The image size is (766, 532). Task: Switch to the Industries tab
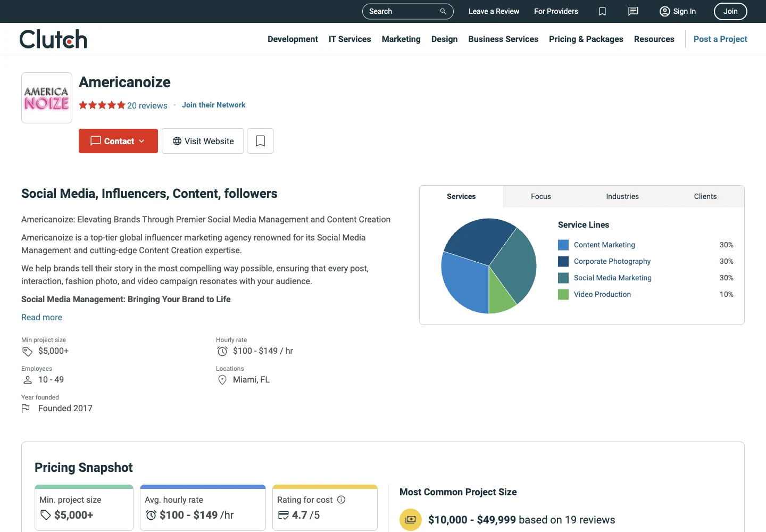[622, 196]
